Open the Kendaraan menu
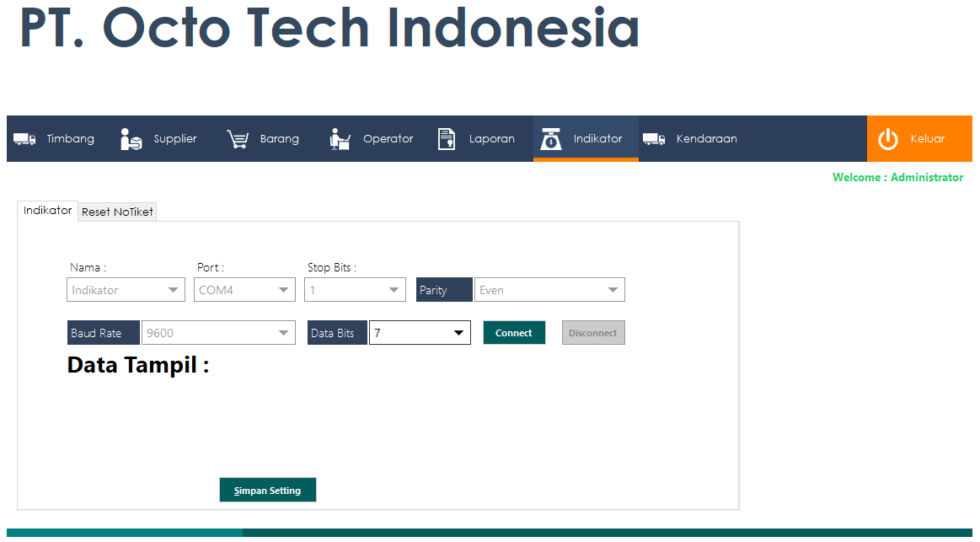This screenshot has height=542, width=980. (x=706, y=139)
